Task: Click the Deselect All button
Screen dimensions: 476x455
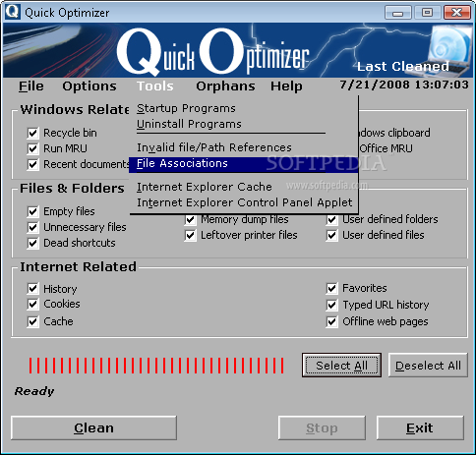Action: (x=428, y=366)
